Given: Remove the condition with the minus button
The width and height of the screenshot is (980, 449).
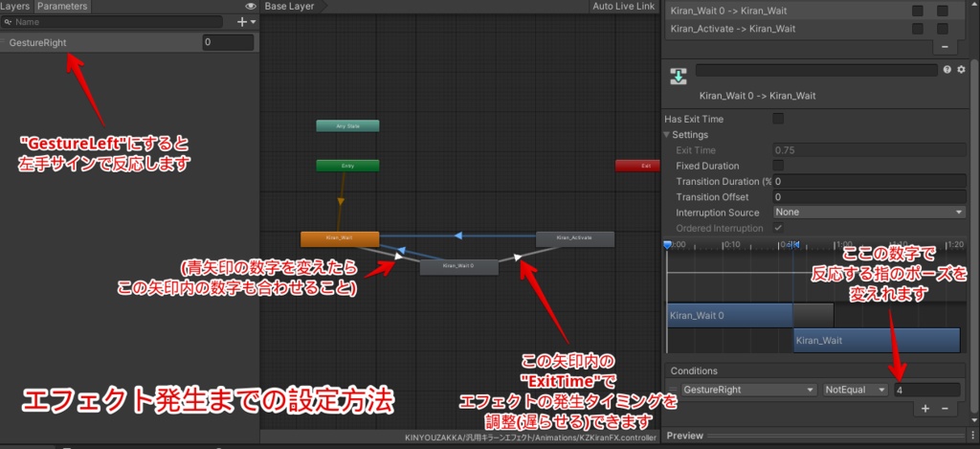Looking at the screenshot, I should pyautogui.click(x=945, y=409).
